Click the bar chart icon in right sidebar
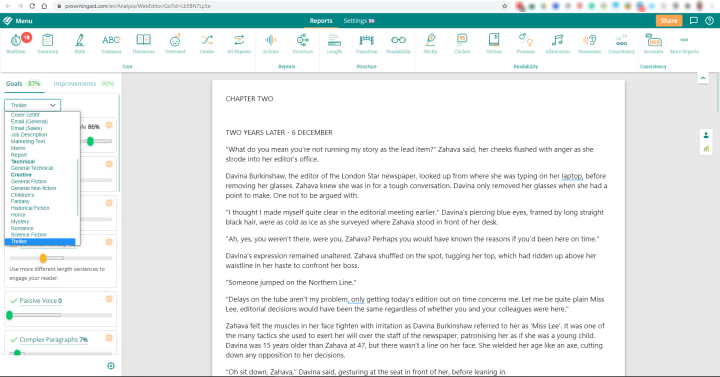This screenshot has width=720, height=377. coord(706,148)
